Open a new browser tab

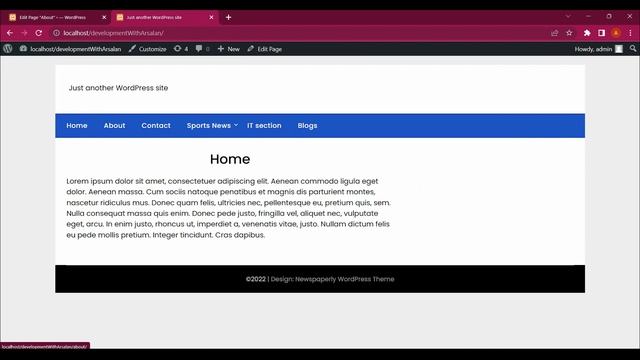coord(229,17)
